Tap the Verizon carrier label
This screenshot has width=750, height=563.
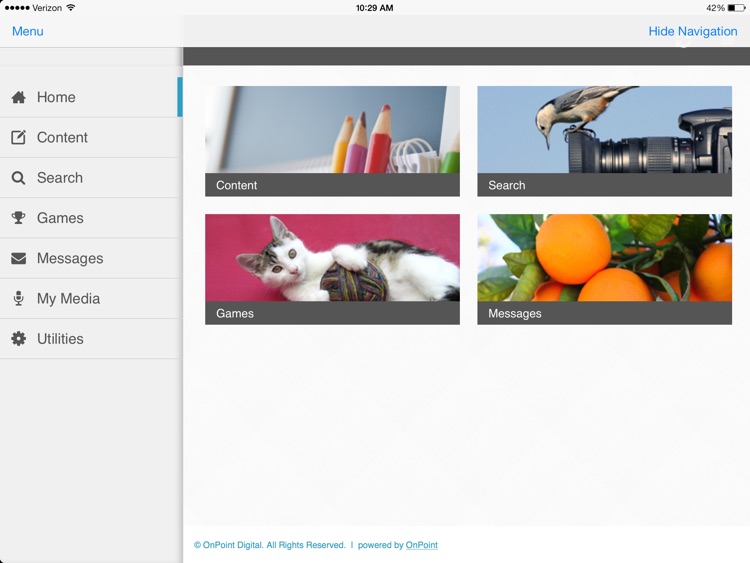[x=47, y=8]
